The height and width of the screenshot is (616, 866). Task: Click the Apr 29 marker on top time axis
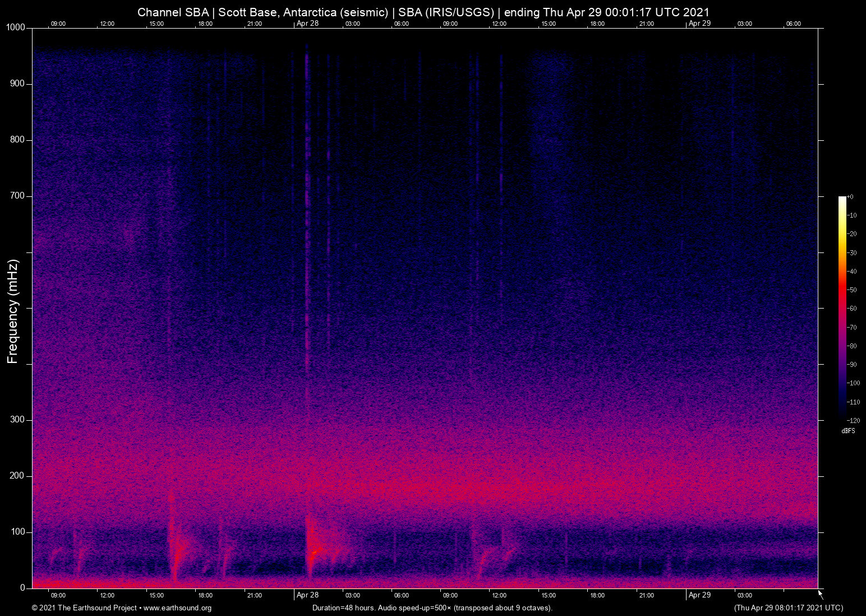point(699,24)
